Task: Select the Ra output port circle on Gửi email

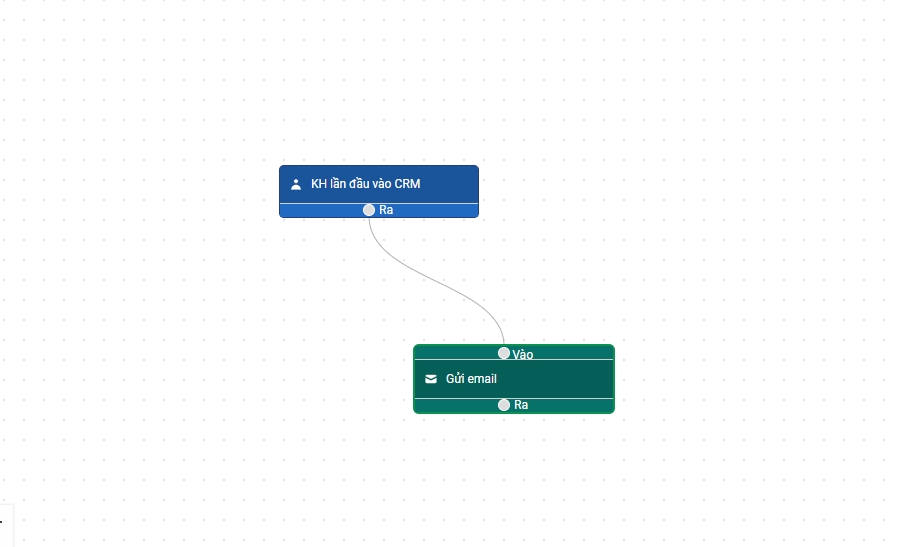Action: (504, 405)
